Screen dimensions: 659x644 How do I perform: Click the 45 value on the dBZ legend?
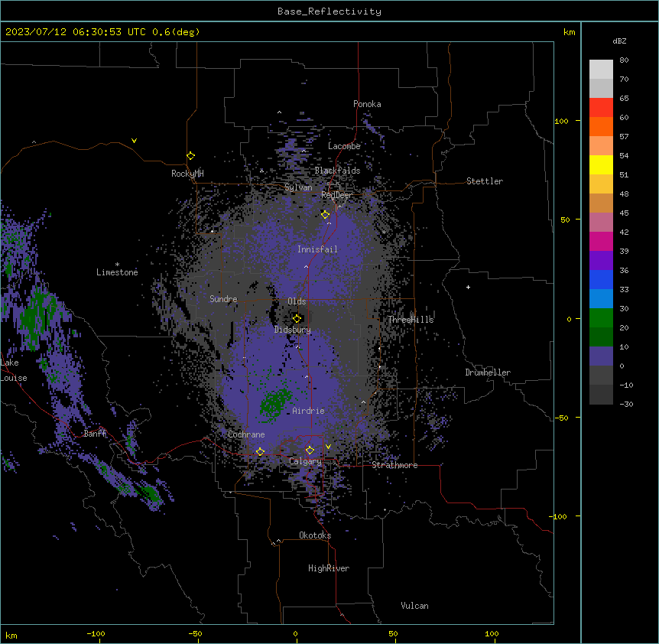click(x=624, y=213)
